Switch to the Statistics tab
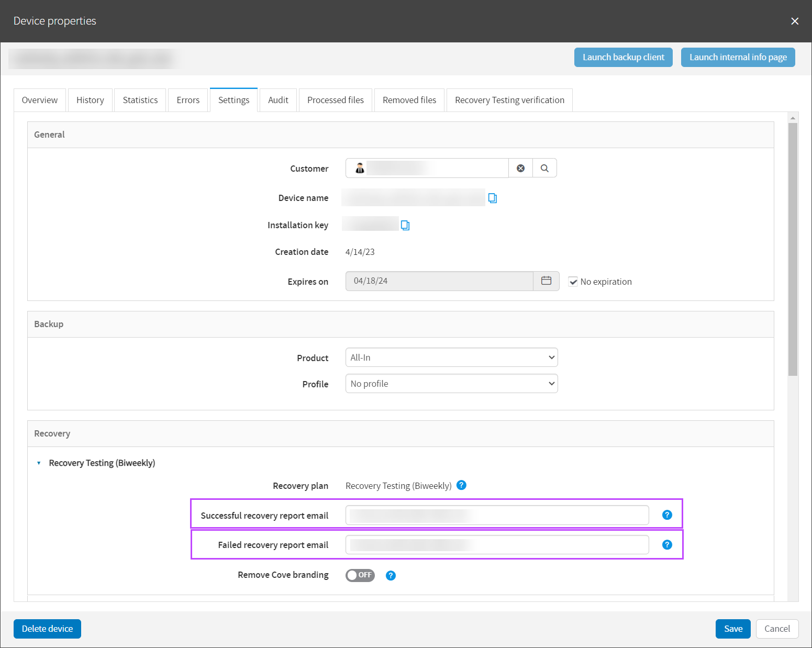This screenshot has width=812, height=648. coord(140,100)
